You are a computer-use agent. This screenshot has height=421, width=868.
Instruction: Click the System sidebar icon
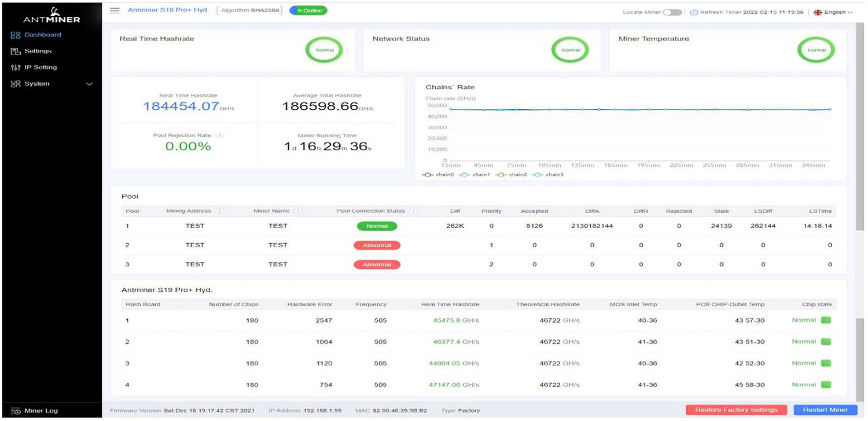pos(14,83)
